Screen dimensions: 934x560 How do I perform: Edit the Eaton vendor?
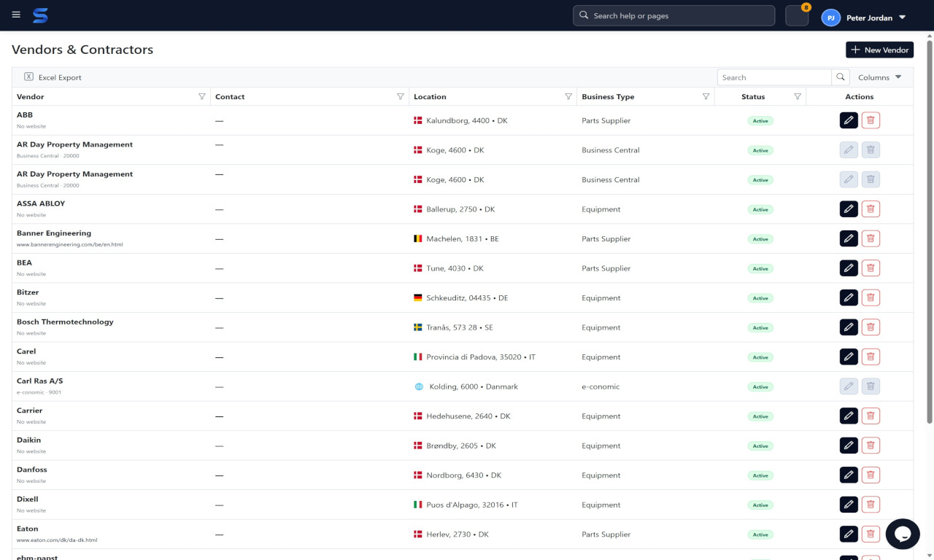[849, 534]
